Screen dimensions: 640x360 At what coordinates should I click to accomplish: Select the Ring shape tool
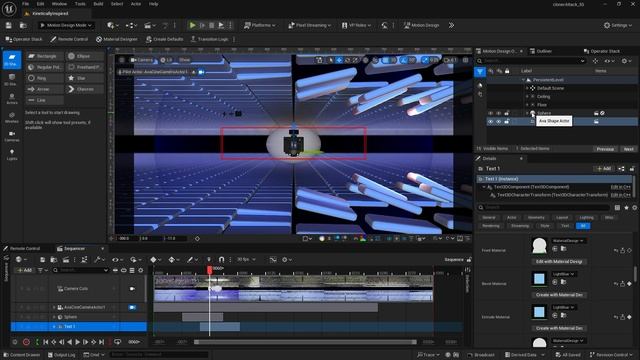[45, 78]
